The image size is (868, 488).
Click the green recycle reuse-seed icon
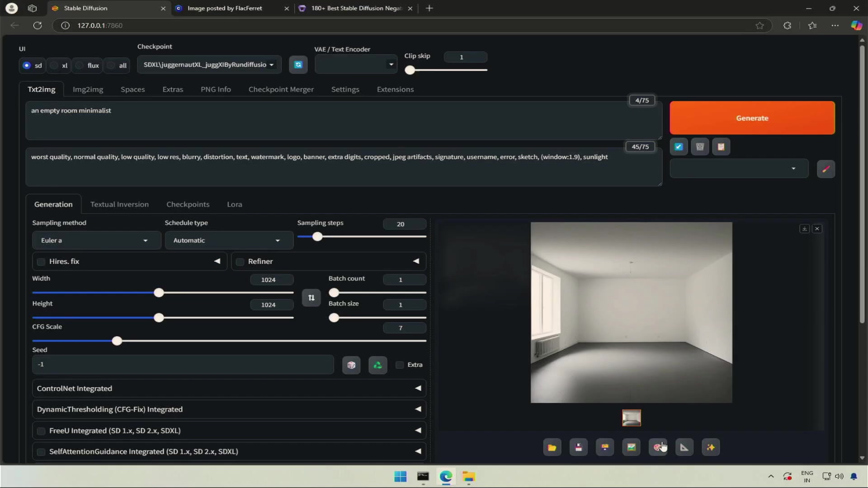click(x=378, y=365)
